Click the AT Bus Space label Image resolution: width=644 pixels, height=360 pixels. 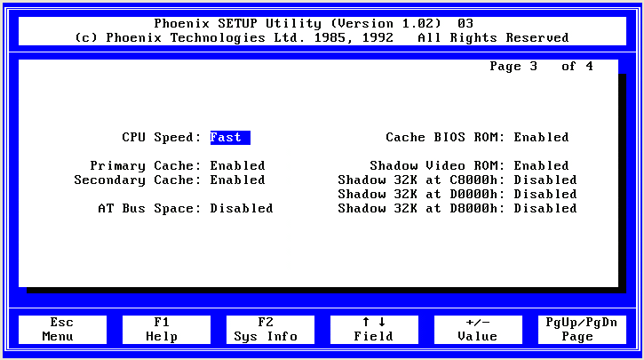(149, 208)
